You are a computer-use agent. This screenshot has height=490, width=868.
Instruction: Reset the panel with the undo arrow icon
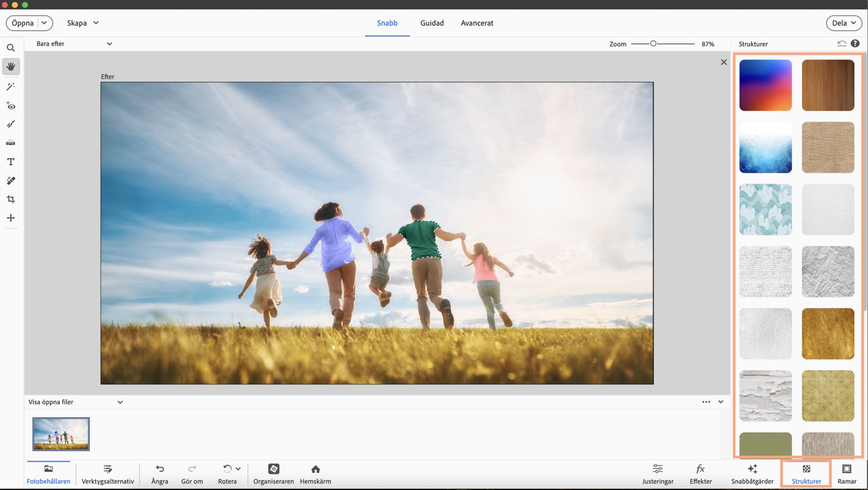[841, 44]
